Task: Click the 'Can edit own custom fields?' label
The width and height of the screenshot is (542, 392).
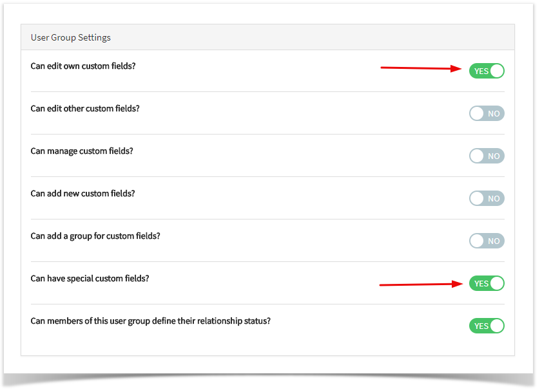Action: pyautogui.click(x=83, y=66)
